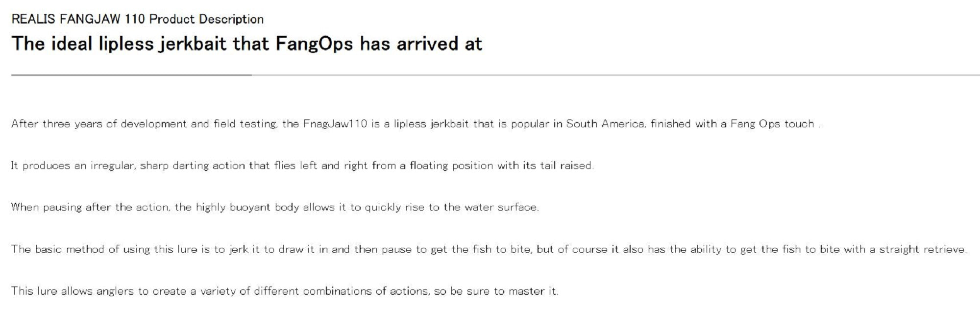
Task: Click the word "FangOps" in the headline
Action: [x=314, y=44]
